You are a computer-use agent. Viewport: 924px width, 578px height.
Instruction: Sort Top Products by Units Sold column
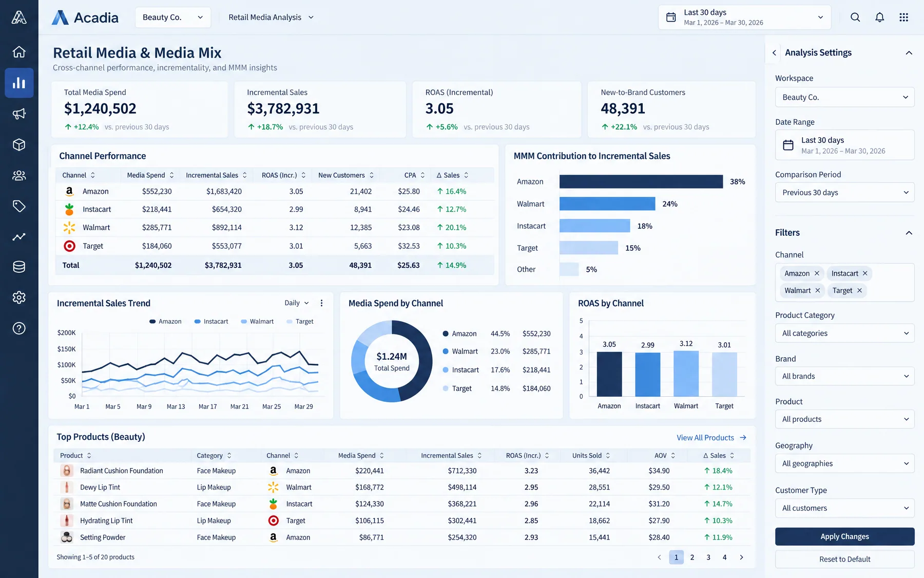click(591, 456)
